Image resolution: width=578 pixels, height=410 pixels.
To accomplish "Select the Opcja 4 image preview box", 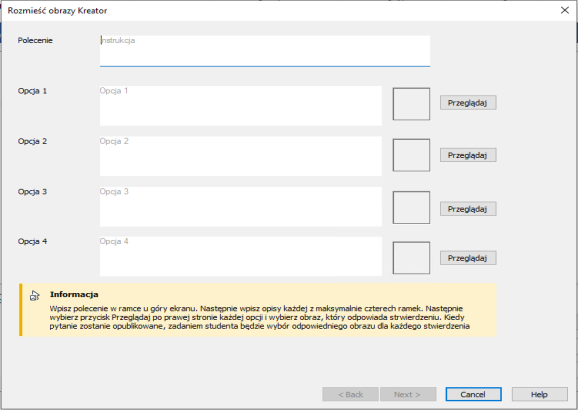I will 411,258.
